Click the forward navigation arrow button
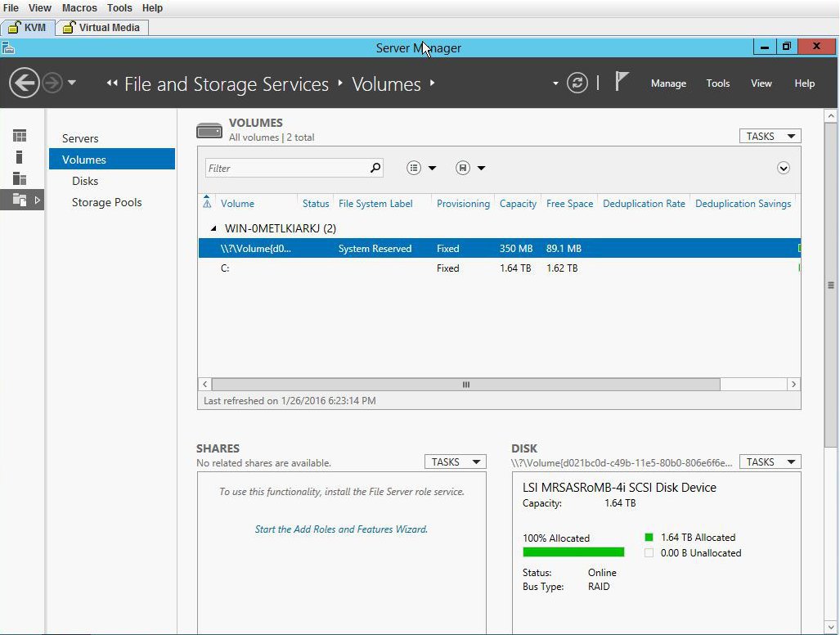Viewport: 840px width, 635px height. 52,83
